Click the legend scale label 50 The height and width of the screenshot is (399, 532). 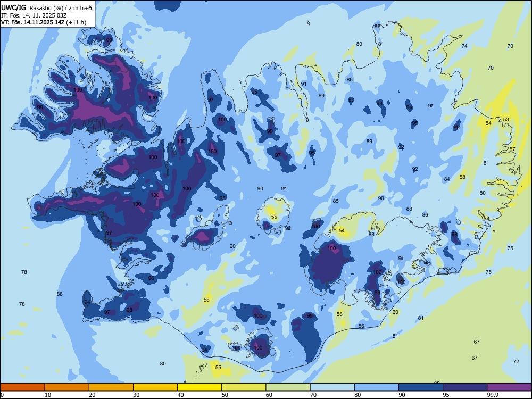225,395
